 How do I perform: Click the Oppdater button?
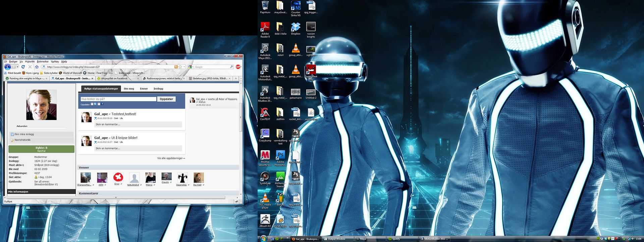point(166,99)
